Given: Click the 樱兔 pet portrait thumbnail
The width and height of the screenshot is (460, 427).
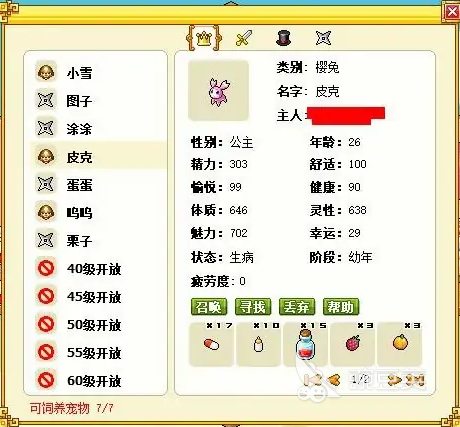Looking at the screenshot, I should coord(218,91).
